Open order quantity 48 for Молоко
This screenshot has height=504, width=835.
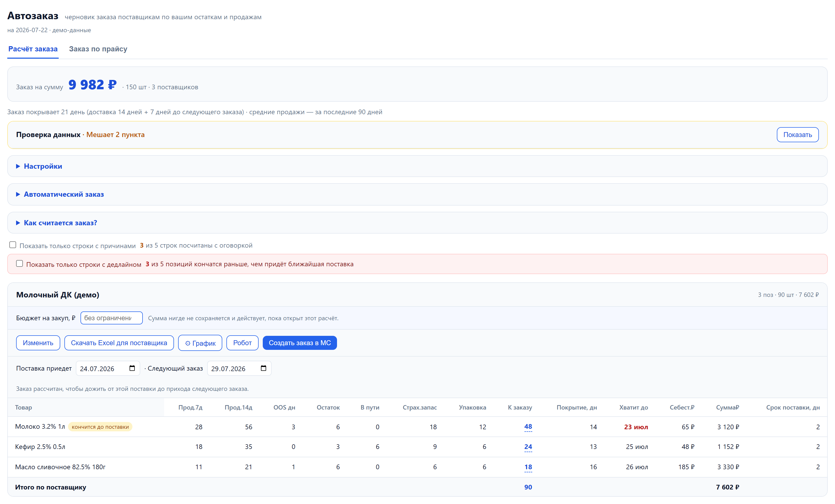528,427
